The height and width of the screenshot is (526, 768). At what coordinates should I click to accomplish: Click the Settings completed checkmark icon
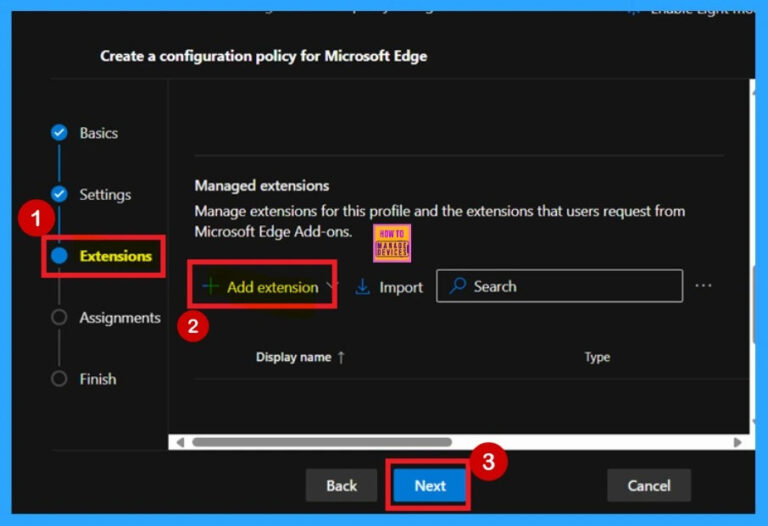point(59,194)
